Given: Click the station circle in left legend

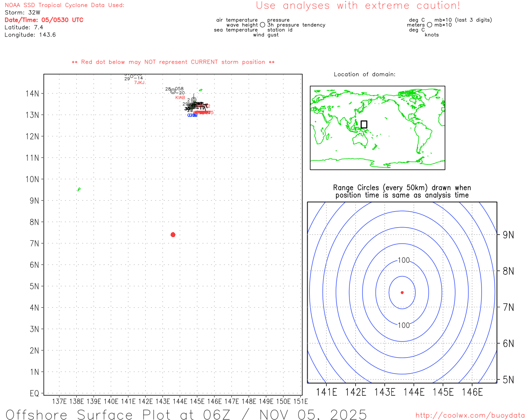Looking at the screenshot, I should tap(262, 25).
